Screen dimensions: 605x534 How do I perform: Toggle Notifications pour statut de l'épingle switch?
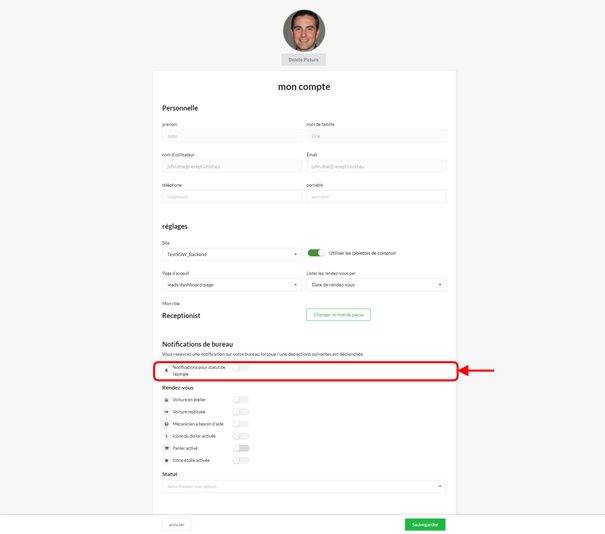[241, 368]
